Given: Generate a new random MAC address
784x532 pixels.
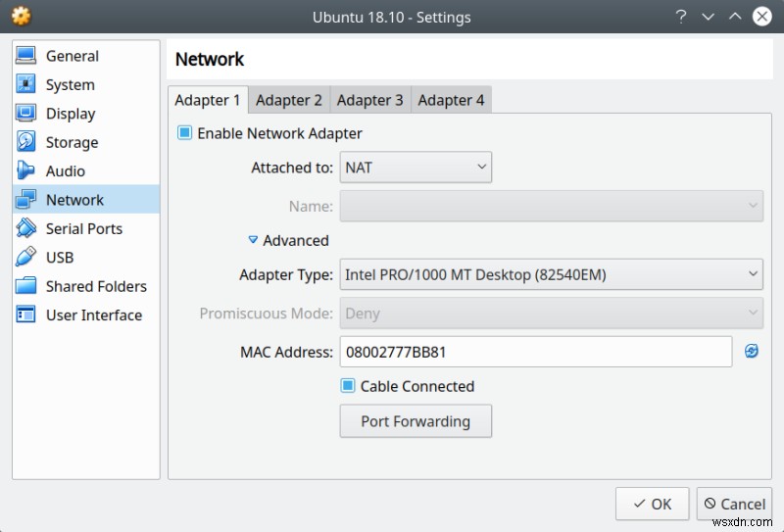Looking at the screenshot, I should tap(751, 351).
